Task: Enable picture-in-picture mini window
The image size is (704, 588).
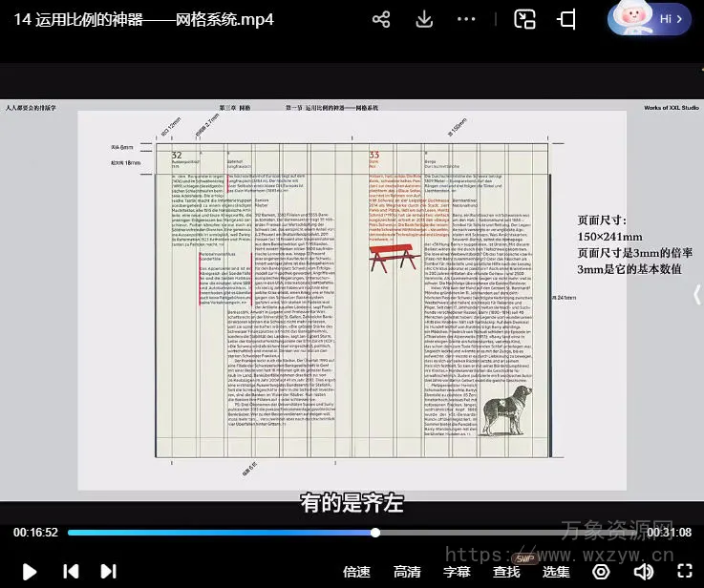Action: [524, 19]
